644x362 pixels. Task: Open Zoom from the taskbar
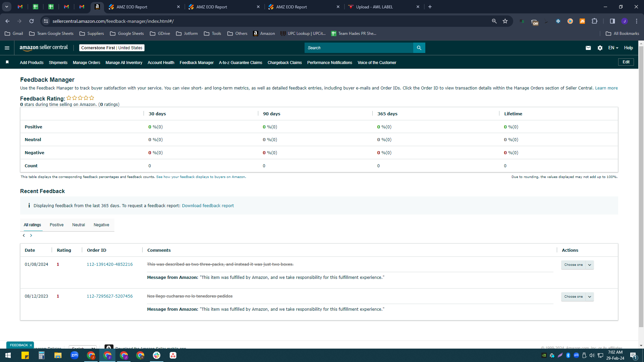[x=74, y=355]
